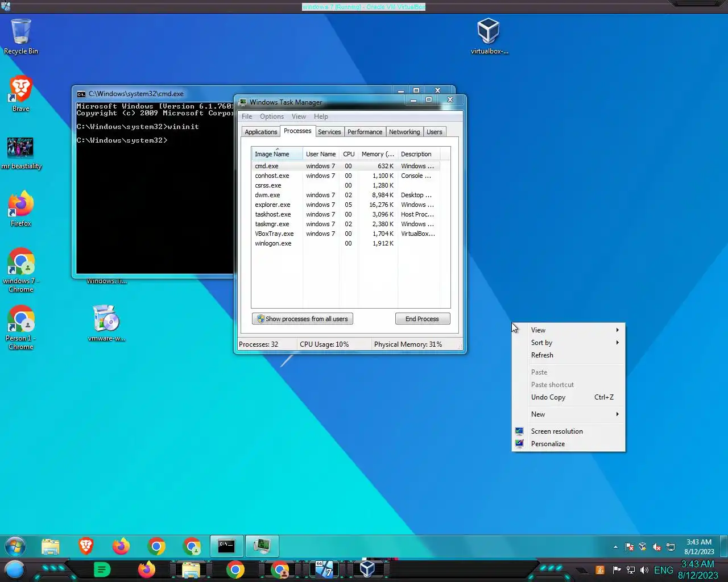The height and width of the screenshot is (582, 728).
Task: Select the Person 1 - Chrome desktop shortcut
Action: point(21,327)
